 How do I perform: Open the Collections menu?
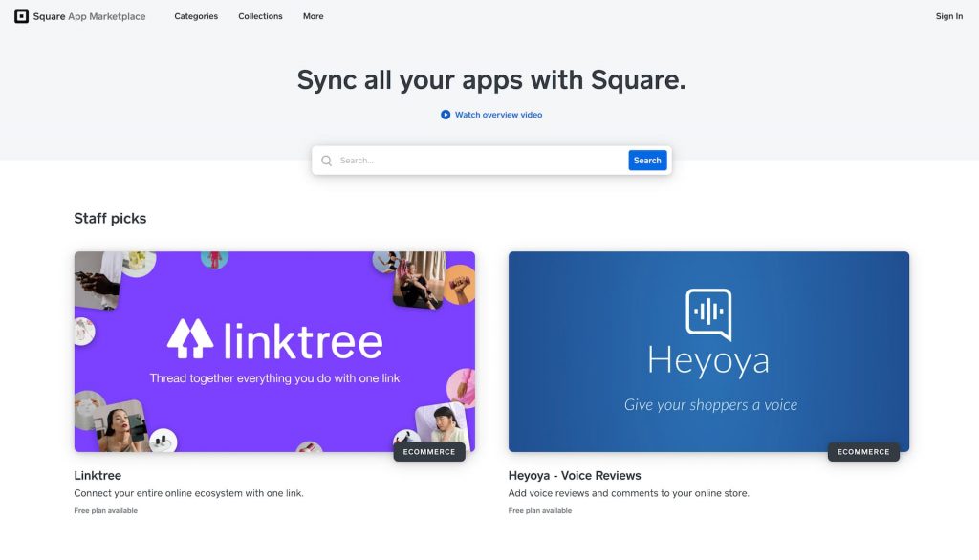(260, 16)
